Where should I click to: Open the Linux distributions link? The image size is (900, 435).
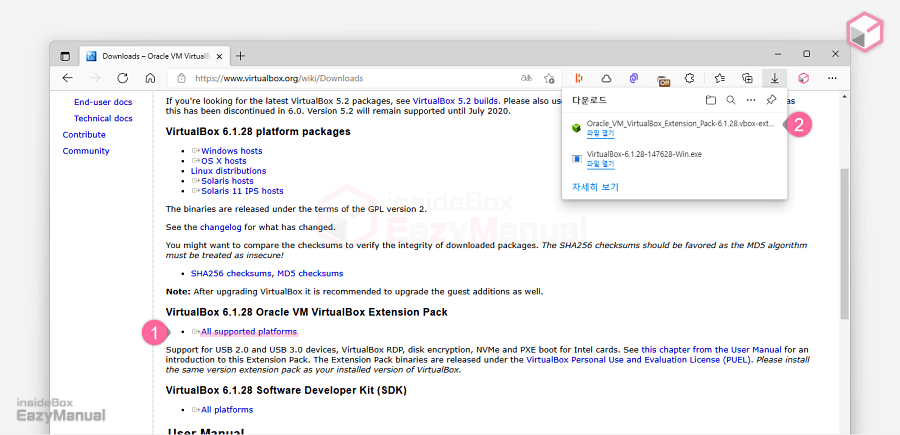[228, 171]
